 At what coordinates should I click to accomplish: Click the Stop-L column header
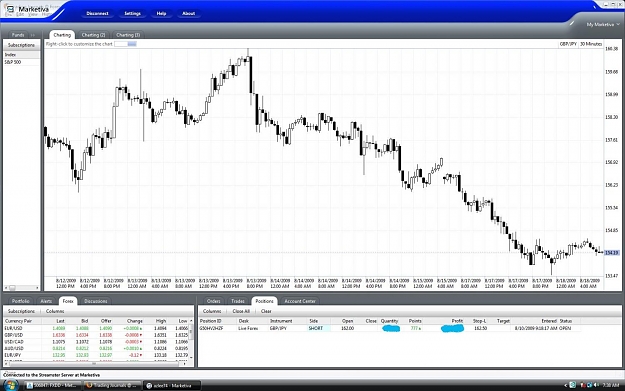480,321
